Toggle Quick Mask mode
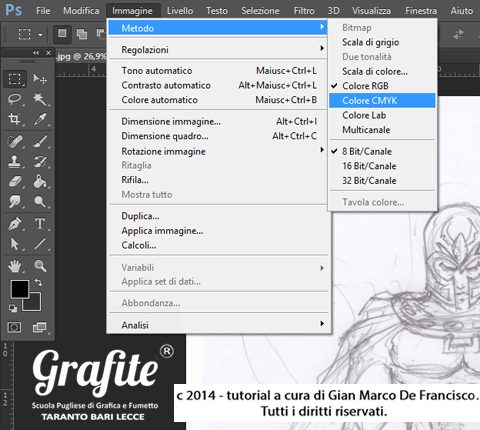 pyautogui.click(x=14, y=327)
